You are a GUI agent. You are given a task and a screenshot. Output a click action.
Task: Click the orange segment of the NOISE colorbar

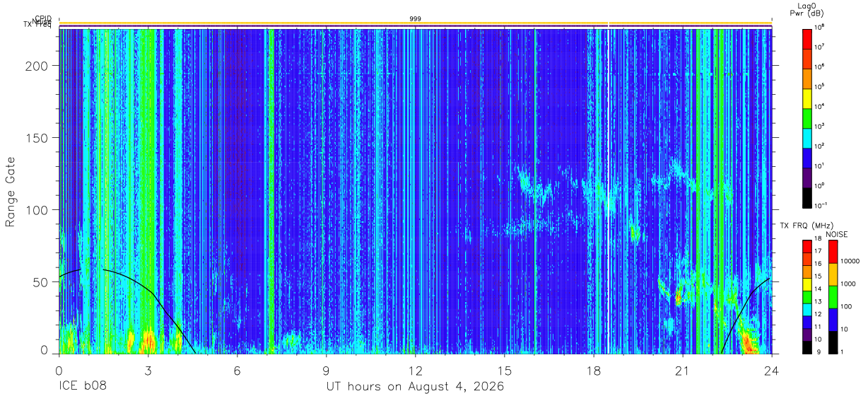click(x=833, y=274)
